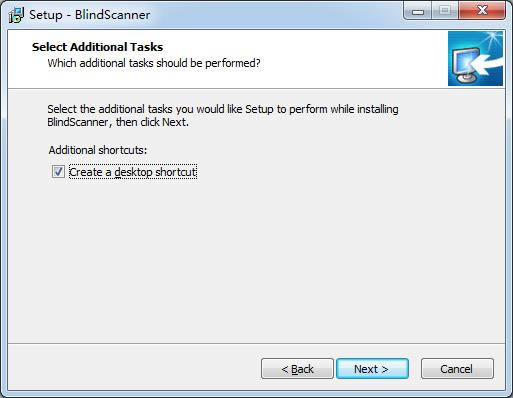Click empty space left of the Back button
Viewport: 513px width, 398px height.
tap(133, 369)
